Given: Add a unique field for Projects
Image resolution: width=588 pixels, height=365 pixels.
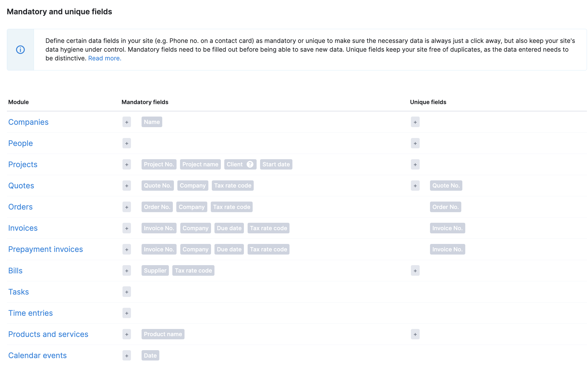Looking at the screenshot, I should [415, 164].
